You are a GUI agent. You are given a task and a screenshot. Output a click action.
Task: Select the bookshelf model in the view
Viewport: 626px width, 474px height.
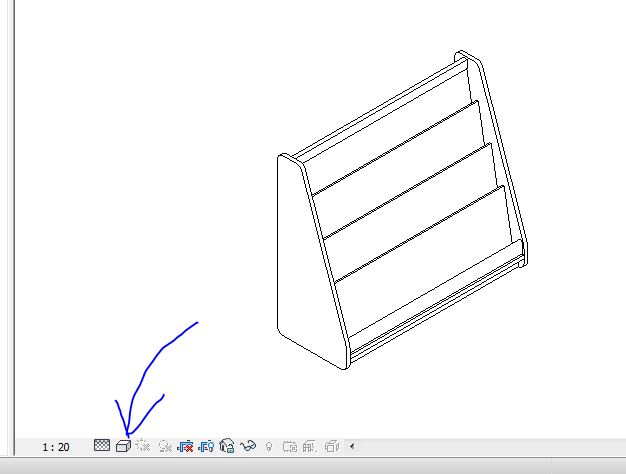[402, 210]
